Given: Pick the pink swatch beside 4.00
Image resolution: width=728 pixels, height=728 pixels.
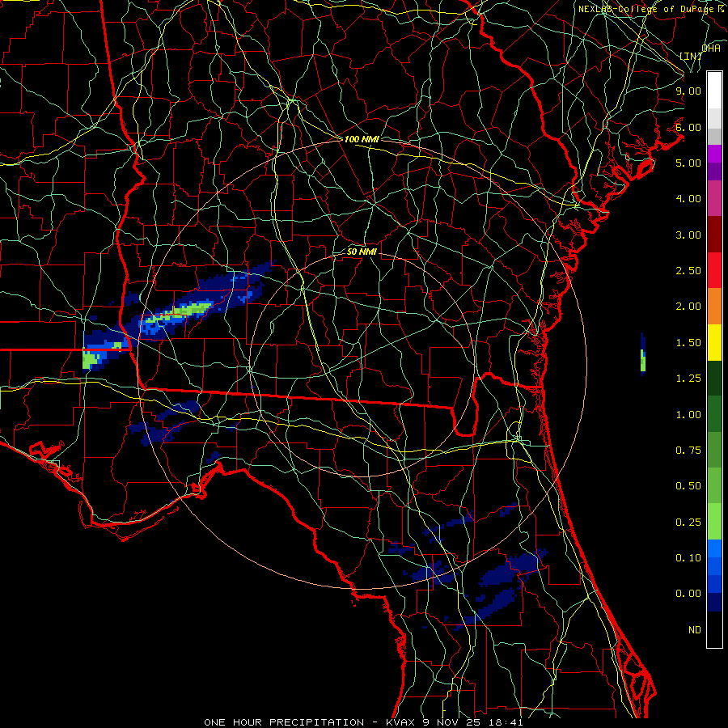Looking at the screenshot, I should [714, 198].
